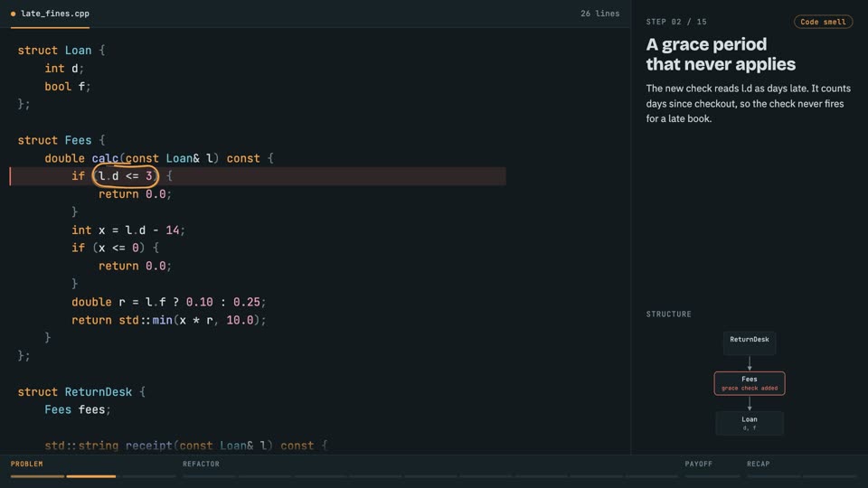Select the Loan node in the structure diagram

[749, 423]
